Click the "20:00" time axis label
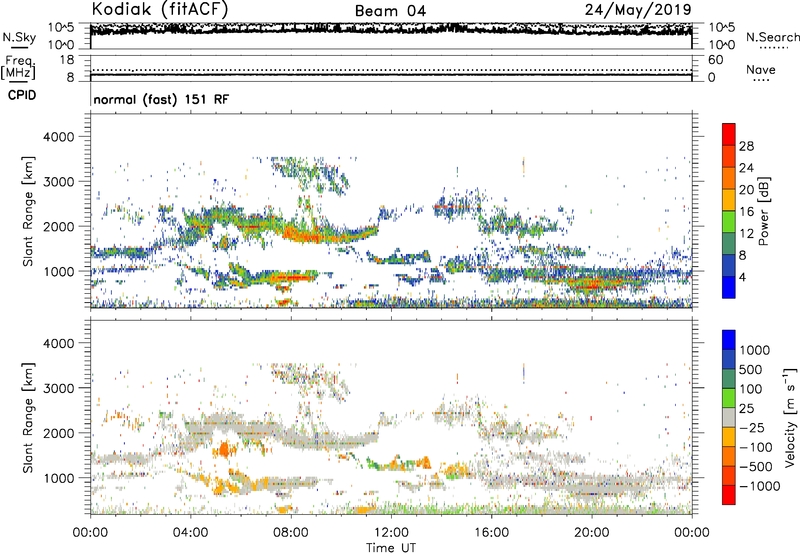Screen dimensions: 800x554 click(592, 533)
